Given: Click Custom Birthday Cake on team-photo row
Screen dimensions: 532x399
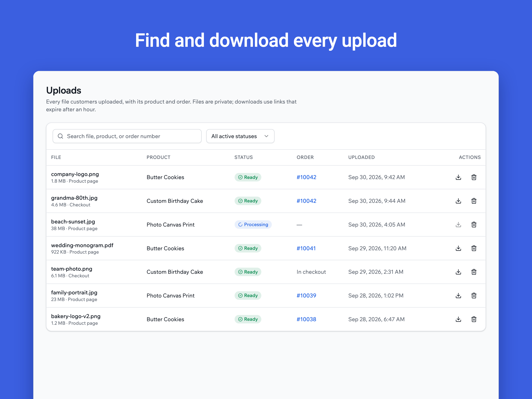Looking at the screenshot, I should point(175,272).
